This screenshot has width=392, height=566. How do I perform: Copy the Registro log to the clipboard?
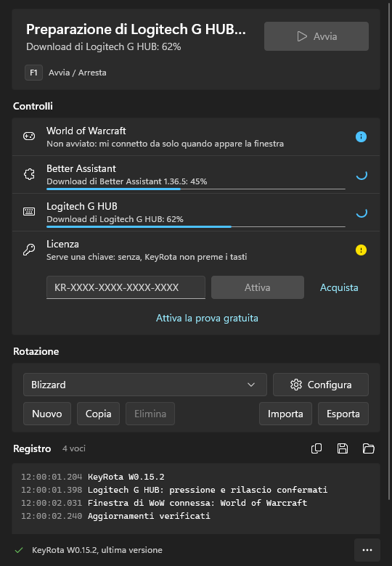317,448
